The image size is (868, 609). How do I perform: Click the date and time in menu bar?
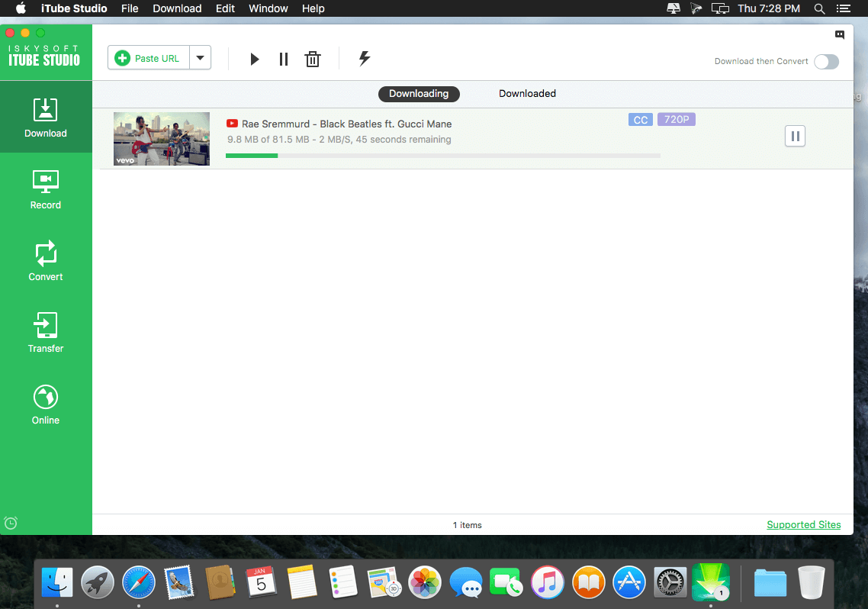(768, 8)
